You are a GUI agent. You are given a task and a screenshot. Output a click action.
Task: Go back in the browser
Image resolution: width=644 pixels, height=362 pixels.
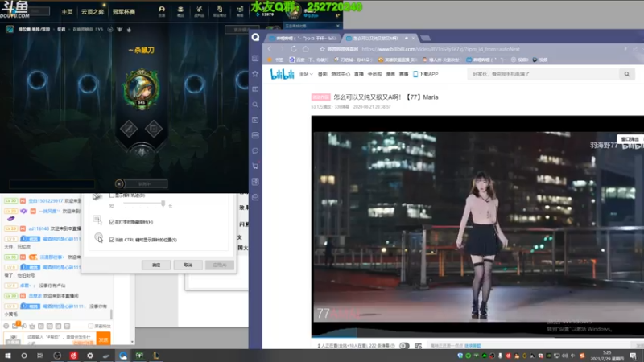tap(270, 49)
